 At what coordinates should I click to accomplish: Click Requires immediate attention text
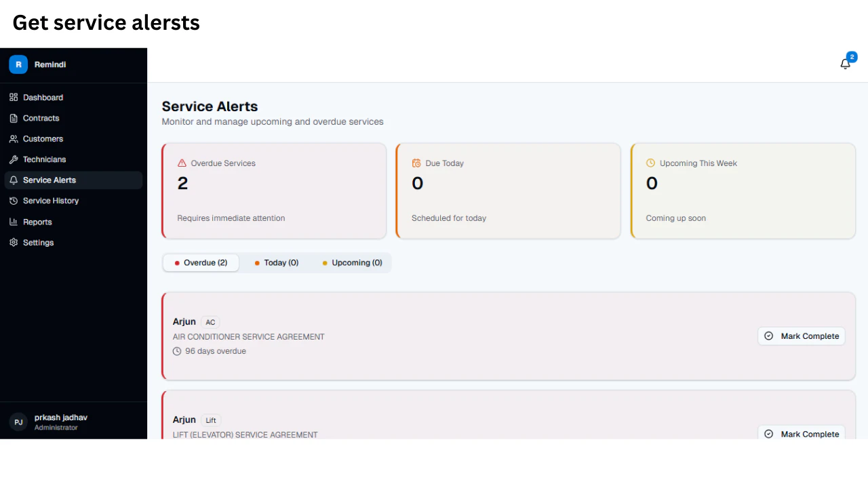point(231,218)
